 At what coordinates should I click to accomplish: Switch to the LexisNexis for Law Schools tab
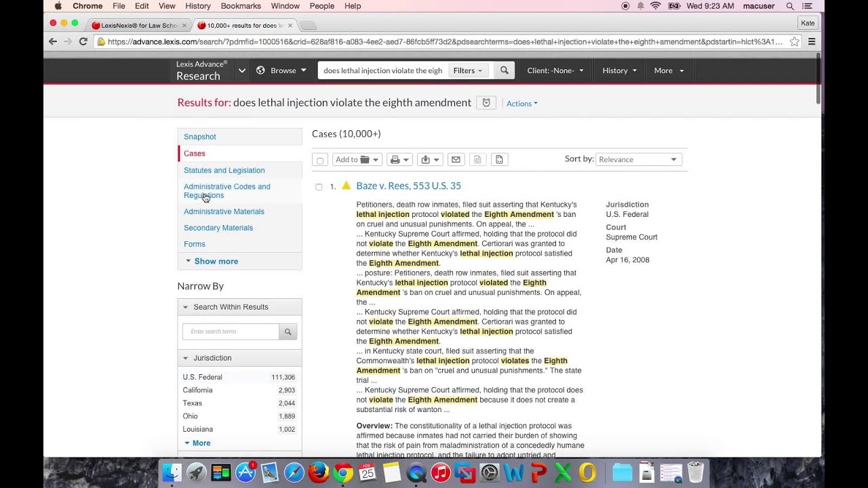tap(140, 25)
